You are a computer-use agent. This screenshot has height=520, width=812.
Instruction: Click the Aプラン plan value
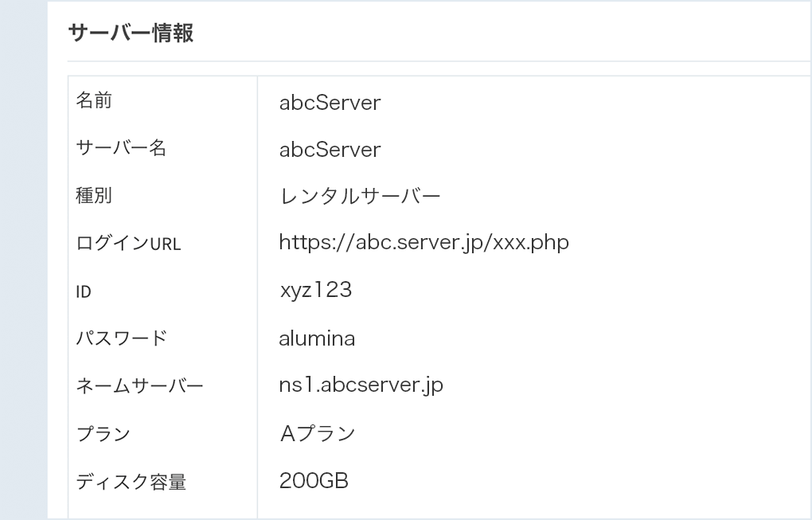318,433
